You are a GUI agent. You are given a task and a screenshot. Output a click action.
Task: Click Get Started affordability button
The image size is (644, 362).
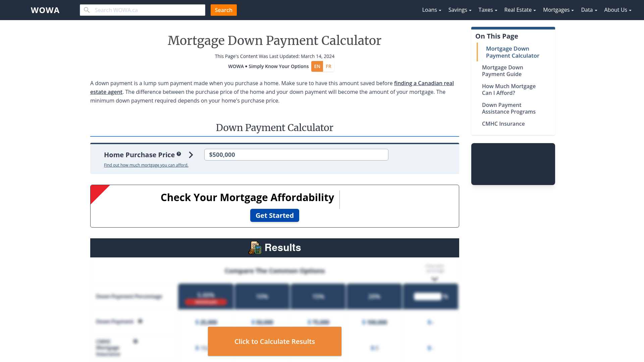[x=275, y=215]
